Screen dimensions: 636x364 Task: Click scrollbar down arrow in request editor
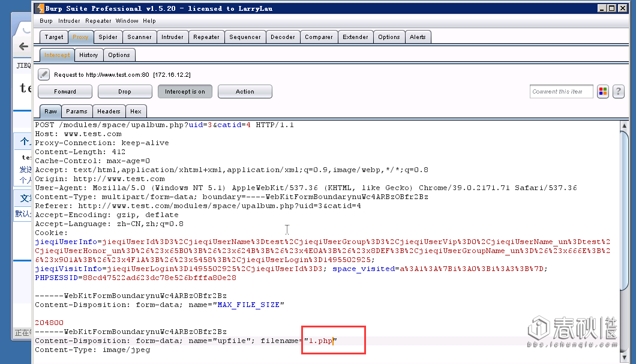pyautogui.click(x=624, y=357)
